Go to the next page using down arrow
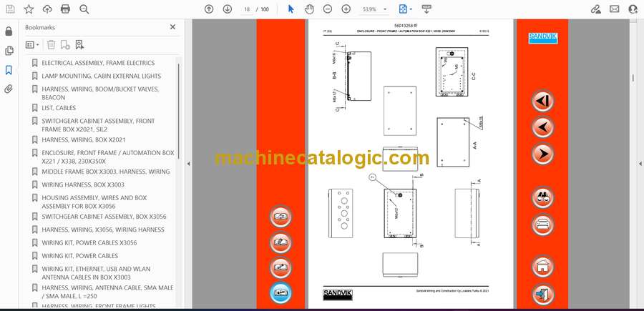 tap(227, 9)
